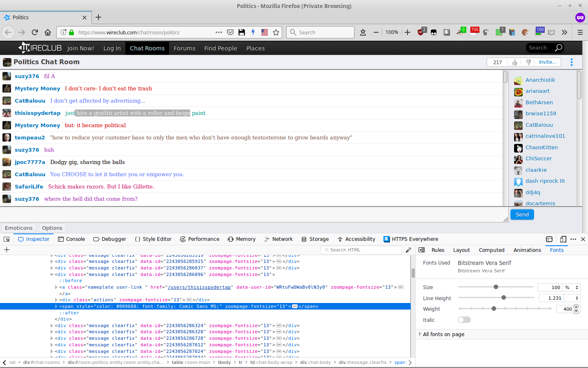
Task: Click the Join Now! link
Action: click(x=80, y=48)
